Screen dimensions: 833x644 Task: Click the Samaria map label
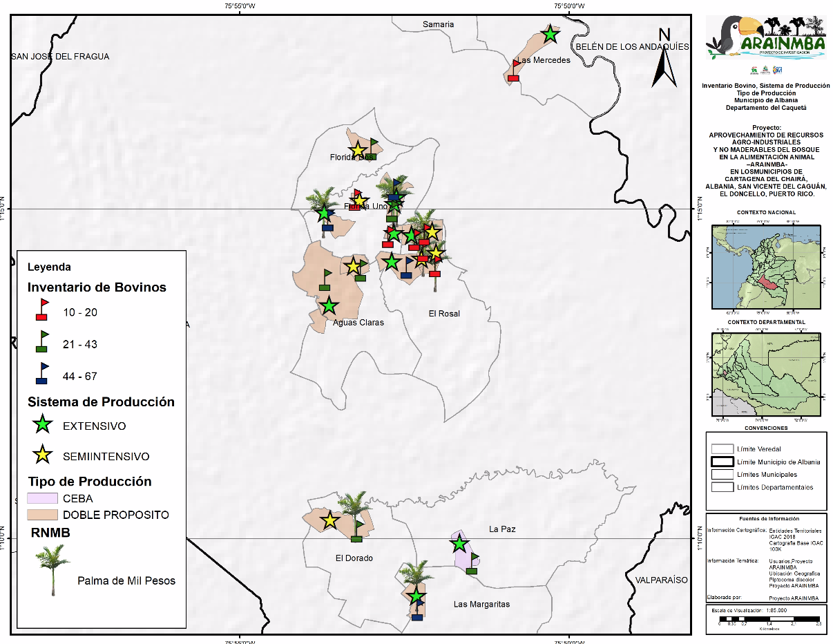click(x=439, y=24)
